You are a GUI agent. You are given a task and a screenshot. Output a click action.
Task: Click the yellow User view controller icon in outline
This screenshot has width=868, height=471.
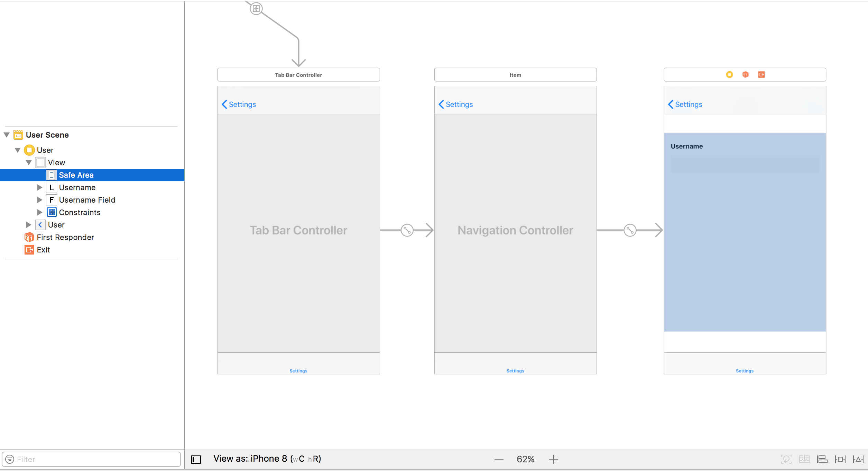pos(29,150)
